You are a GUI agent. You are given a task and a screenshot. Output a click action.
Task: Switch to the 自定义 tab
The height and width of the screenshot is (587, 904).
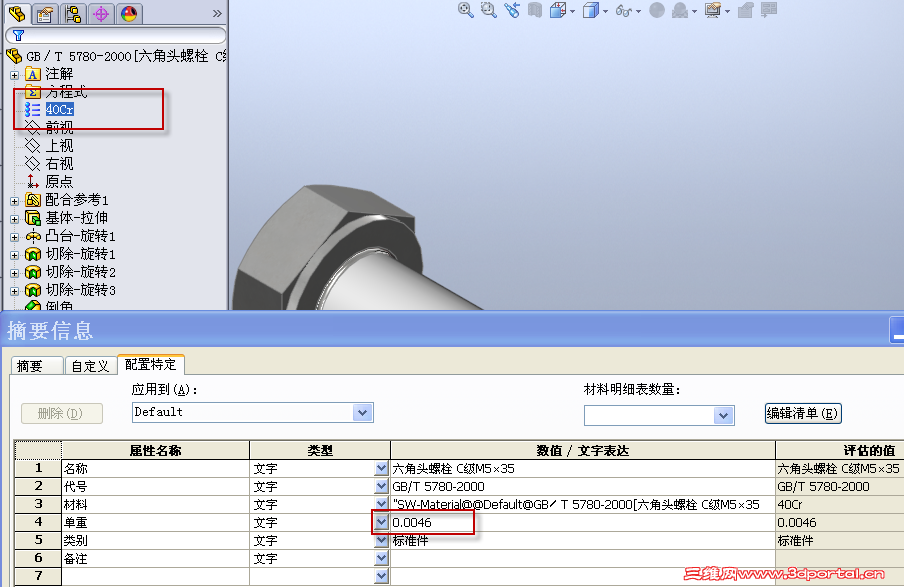[x=91, y=366]
